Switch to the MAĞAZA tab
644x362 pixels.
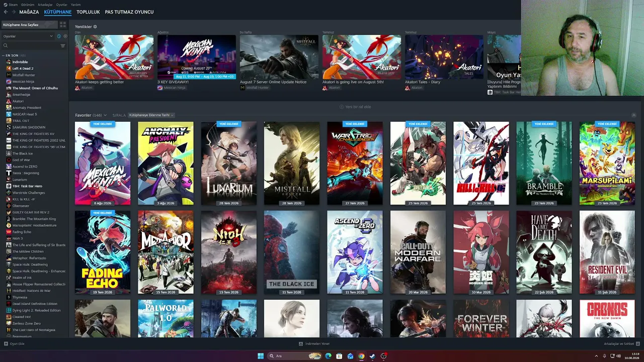click(x=29, y=12)
